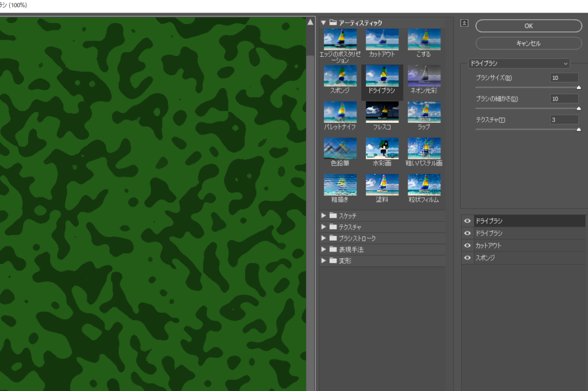Image resolution: width=588 pixels, height=391 pixels.
Task: Select the こする filter thumbnail
Action: click(424, 39)
